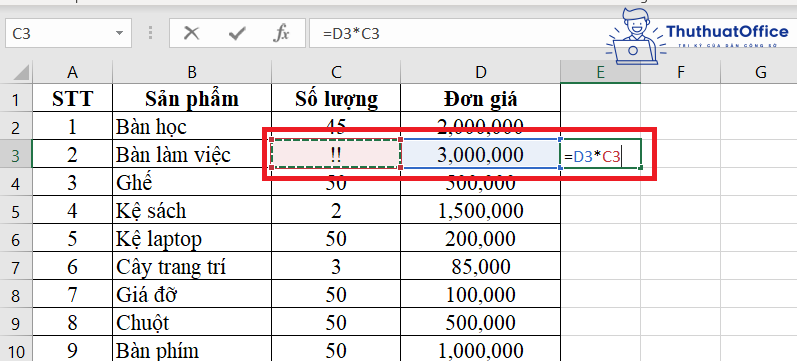Select row 1 header
797x361 pixels.
pyautogui.click(x=16, y=98)
